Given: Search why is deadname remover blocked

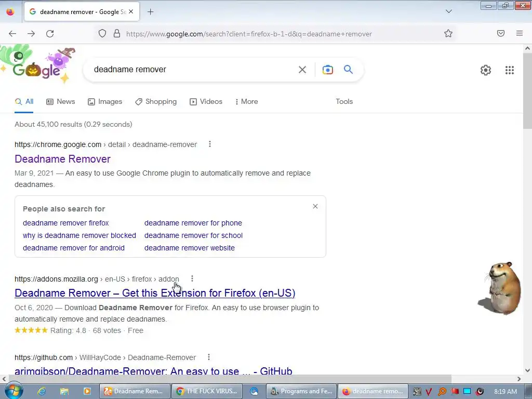Looking at the screenshot, I should pos(79,235).
